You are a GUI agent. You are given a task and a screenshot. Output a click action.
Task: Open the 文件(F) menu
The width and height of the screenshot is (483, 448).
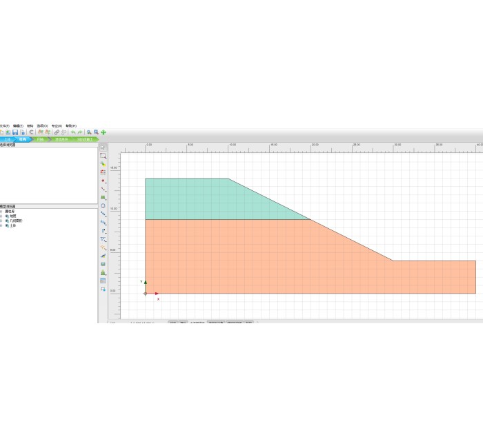[4, 126]
